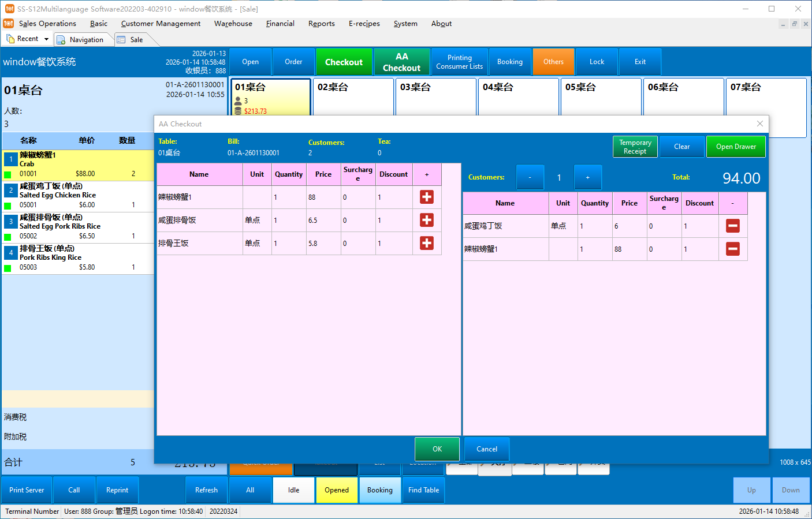The image size is (812, 519).
Task: Click the Open Drawer button
Action: click(x=735, y=147)
